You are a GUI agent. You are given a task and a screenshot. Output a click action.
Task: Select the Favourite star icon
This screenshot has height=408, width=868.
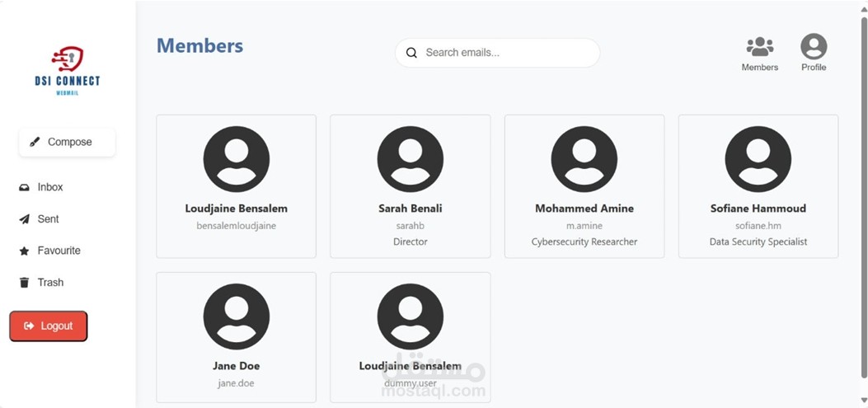[x=25, y=251]
